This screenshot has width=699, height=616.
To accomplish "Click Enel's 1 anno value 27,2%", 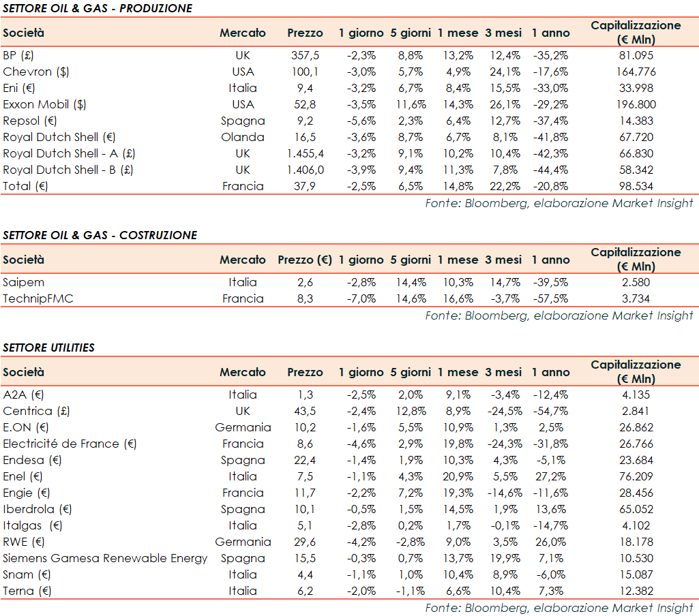I will pos(551,476).
